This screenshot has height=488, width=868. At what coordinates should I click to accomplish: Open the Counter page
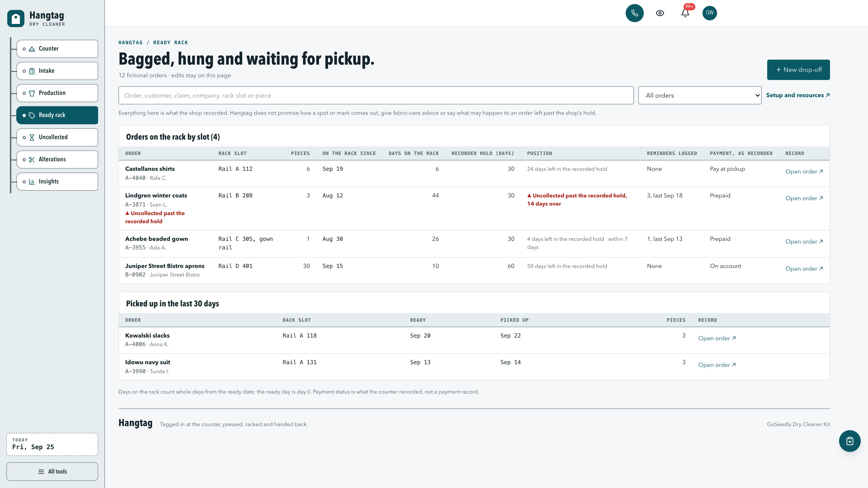coord(57,49)
